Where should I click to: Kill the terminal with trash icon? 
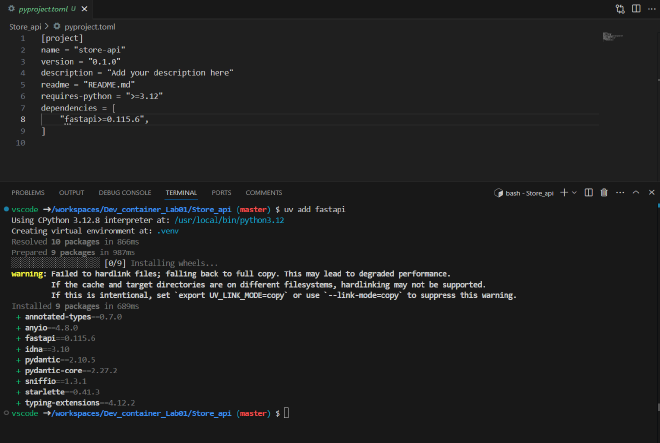604,192
